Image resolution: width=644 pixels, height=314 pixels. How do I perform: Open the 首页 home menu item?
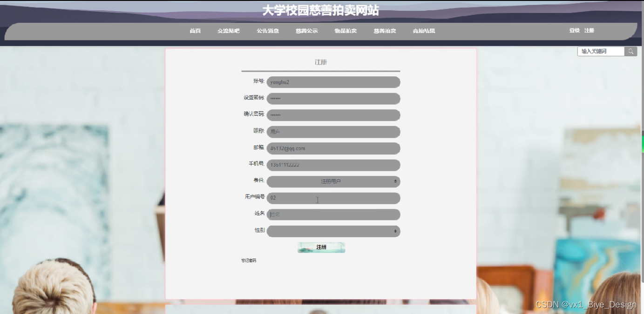pos(195,31)
